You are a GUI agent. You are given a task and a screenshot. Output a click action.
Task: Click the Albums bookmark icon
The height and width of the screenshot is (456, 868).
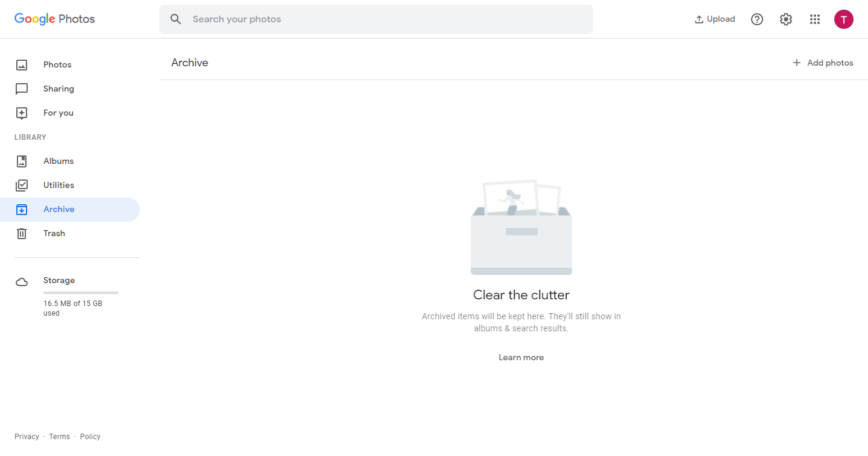click(x=22, y=161)
